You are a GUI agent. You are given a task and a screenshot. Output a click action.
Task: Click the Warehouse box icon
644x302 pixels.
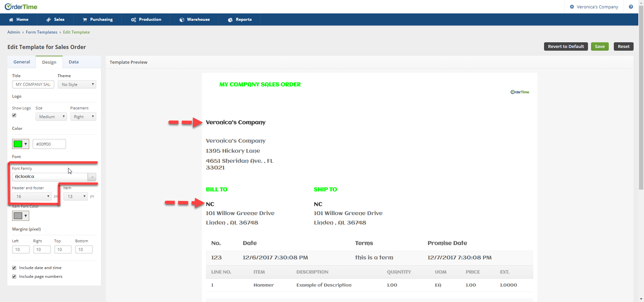click(182, 20)
